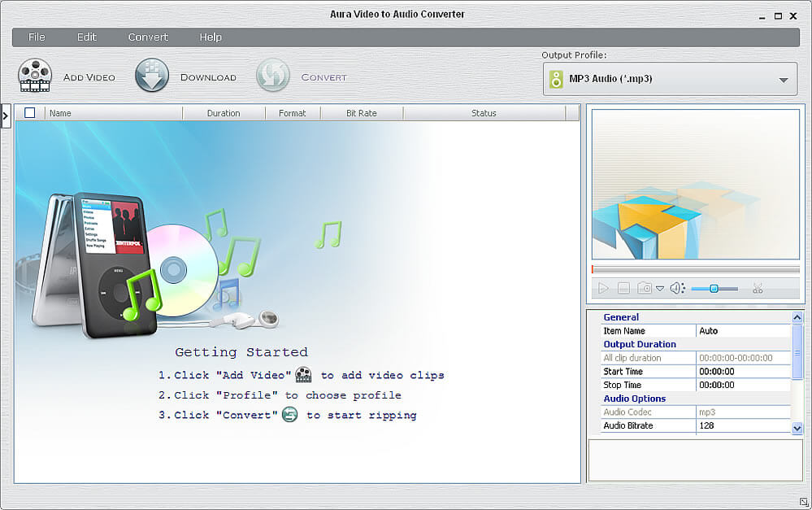Sort the list by the Duration column header
812x510 pixels.
pyautogui.click(x=224, y=113)
